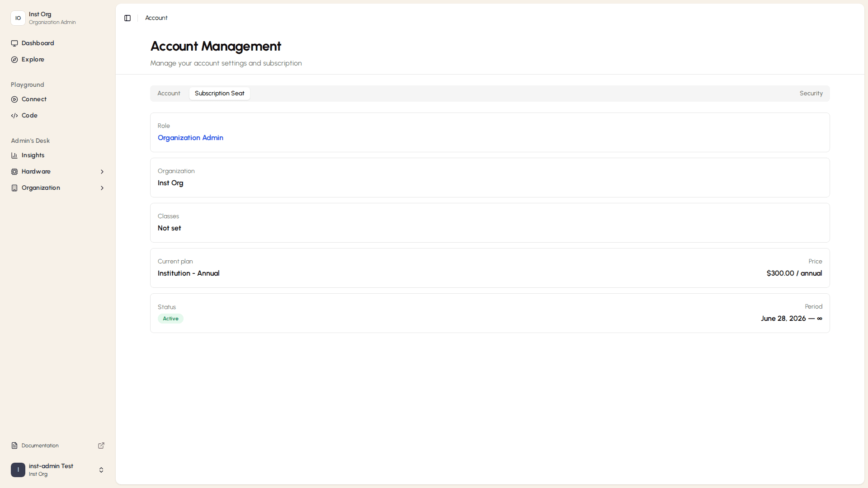Click the $300.00 / annual price
Image resolution: width=868 pixels, height=488 pixels.
tap(794, 273)
